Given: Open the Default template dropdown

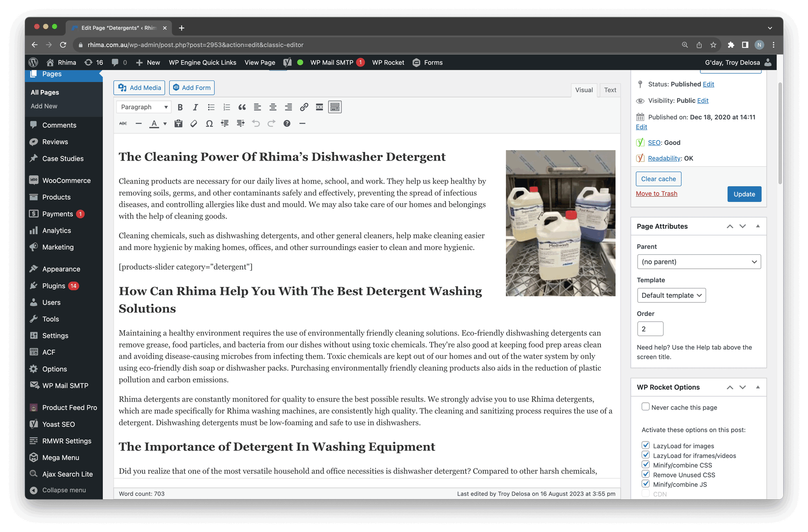Looking at the screenshot, I should (671, 295).
